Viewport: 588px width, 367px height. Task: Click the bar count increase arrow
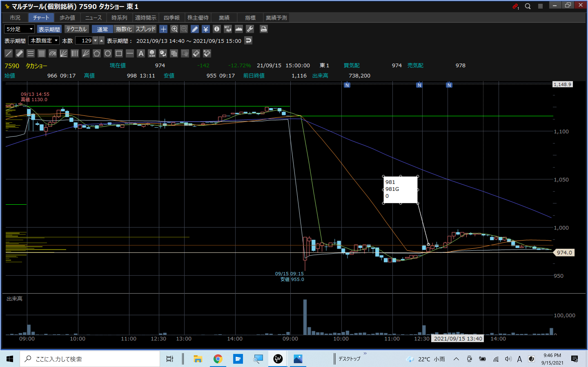(x=101, y=41)
